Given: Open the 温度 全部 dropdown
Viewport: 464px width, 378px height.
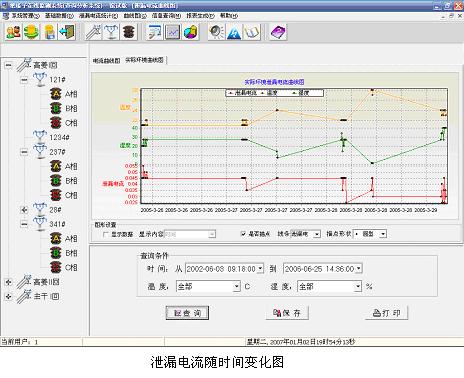Looking at the screenshot, I should pyautogui.click(x=236, y=286).
